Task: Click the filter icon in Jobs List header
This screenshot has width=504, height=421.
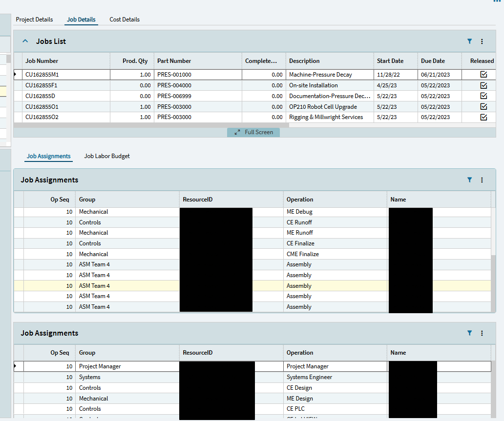Action: tap(469, 41)
